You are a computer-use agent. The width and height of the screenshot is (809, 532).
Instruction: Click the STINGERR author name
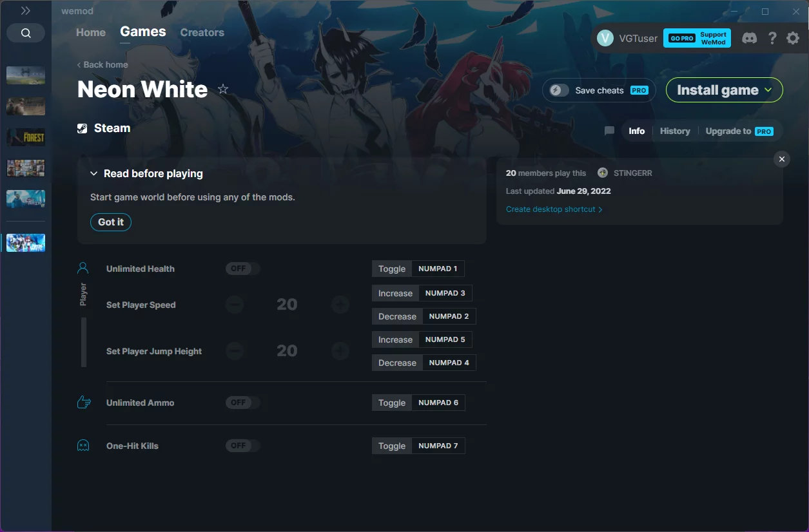(x=633, y=173)
